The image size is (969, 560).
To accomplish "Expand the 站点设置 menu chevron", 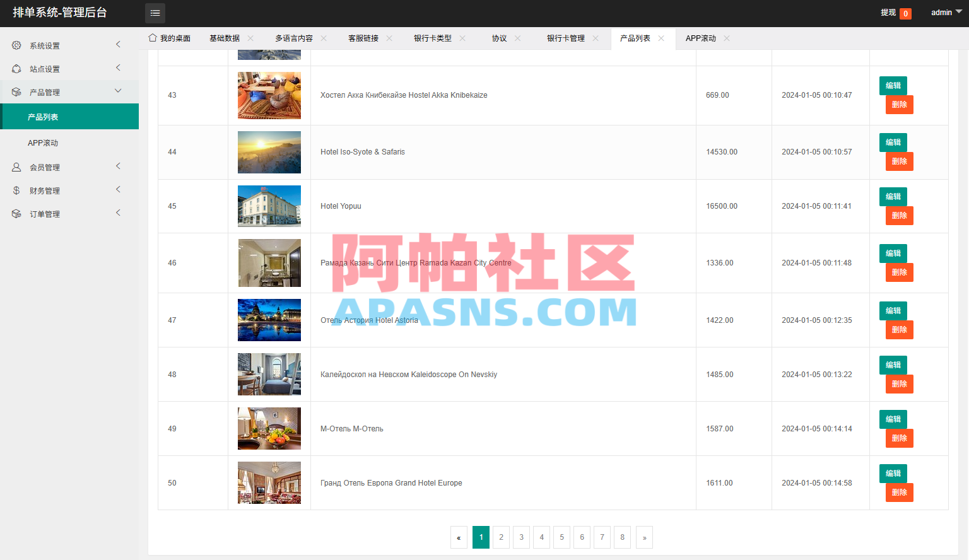I will pyautogui.click(x=118, y=67).
